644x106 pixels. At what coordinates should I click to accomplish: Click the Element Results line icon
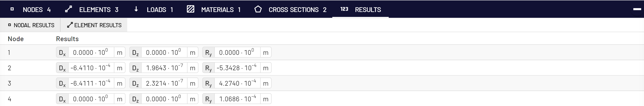click(70, 25)
